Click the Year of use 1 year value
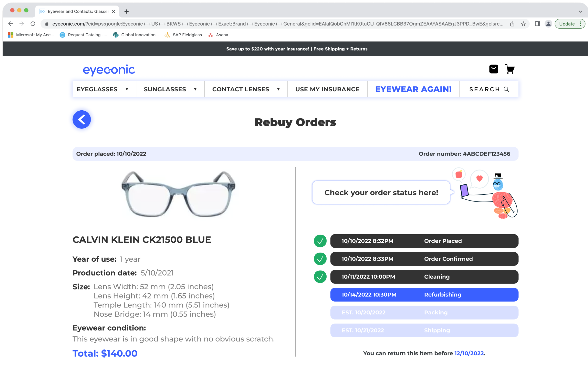588x369 pixels. coord(130,259)
